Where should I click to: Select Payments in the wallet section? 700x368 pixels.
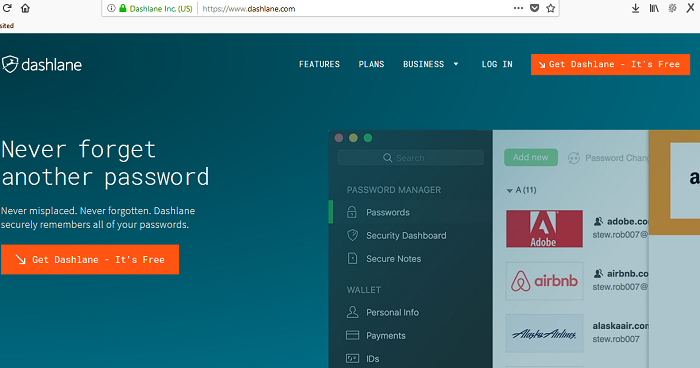tap(386, 335)
